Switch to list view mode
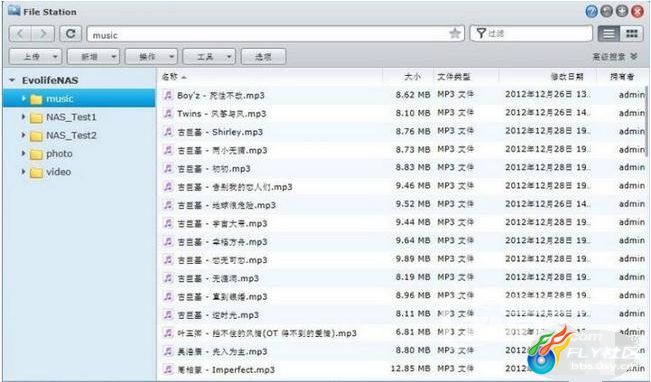 click(608, 34)
